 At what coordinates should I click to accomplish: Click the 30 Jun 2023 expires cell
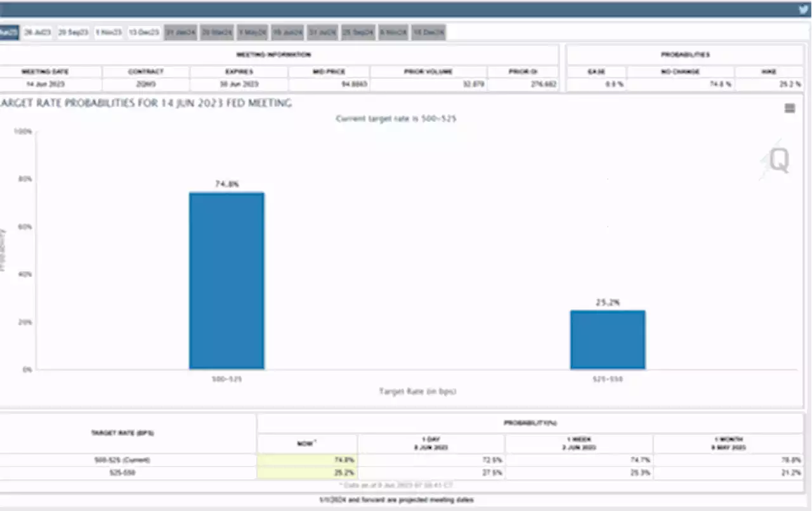click(x=239, y=84)
